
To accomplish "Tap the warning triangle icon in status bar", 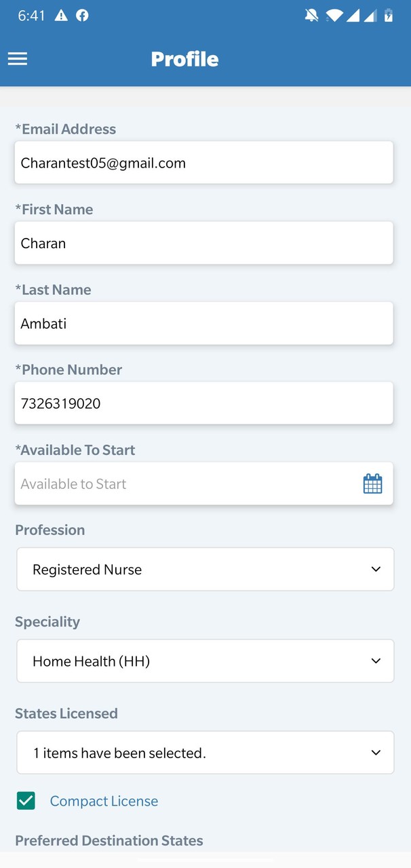I will [x=61, y=15].
